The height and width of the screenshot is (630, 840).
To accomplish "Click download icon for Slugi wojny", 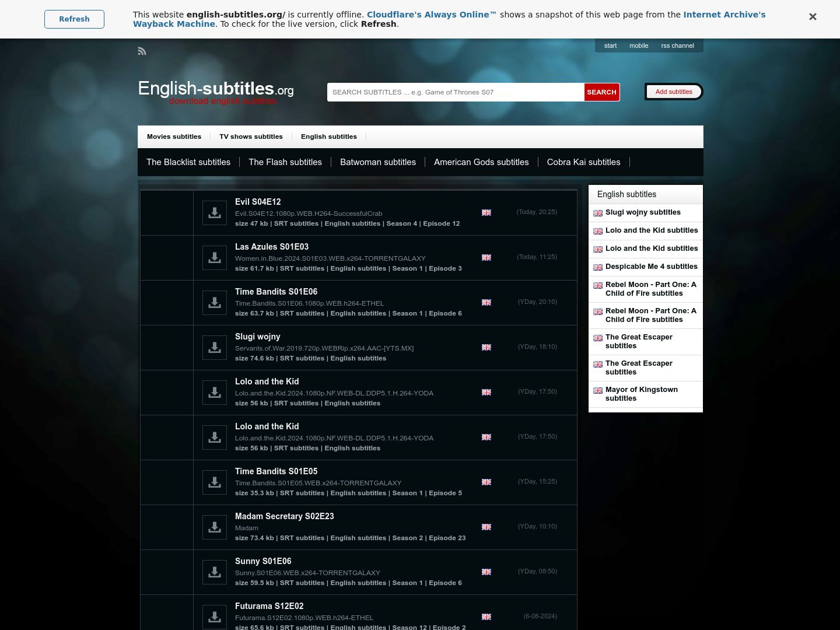I will [x=215, y=348].
